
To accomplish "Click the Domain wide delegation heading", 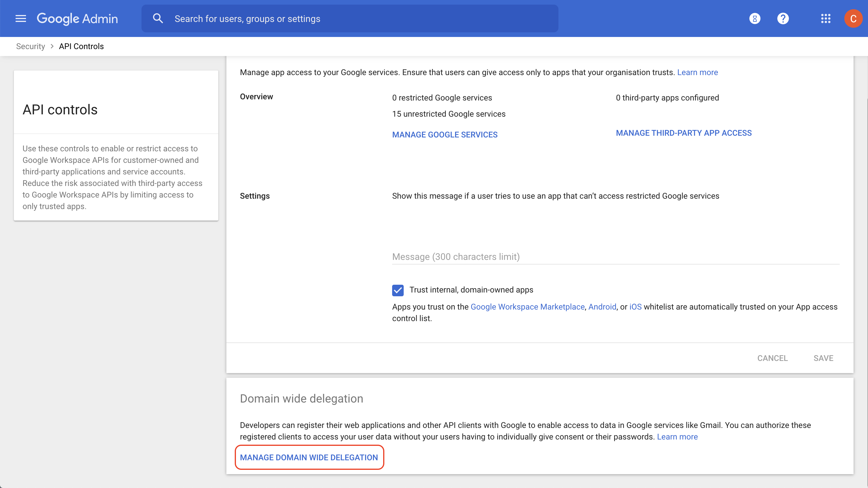I will coord(301,398).
